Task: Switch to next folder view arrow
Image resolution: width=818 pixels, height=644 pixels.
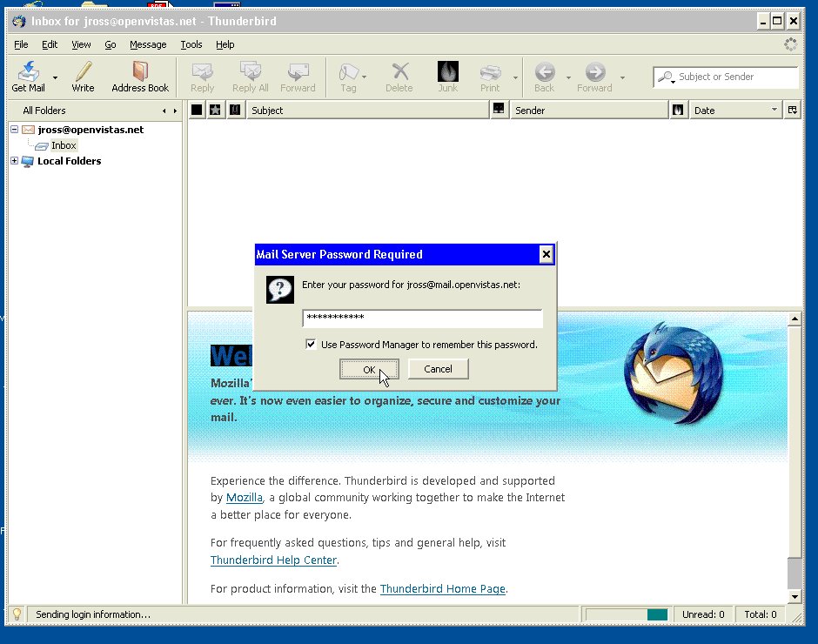Action: [175, 111]
